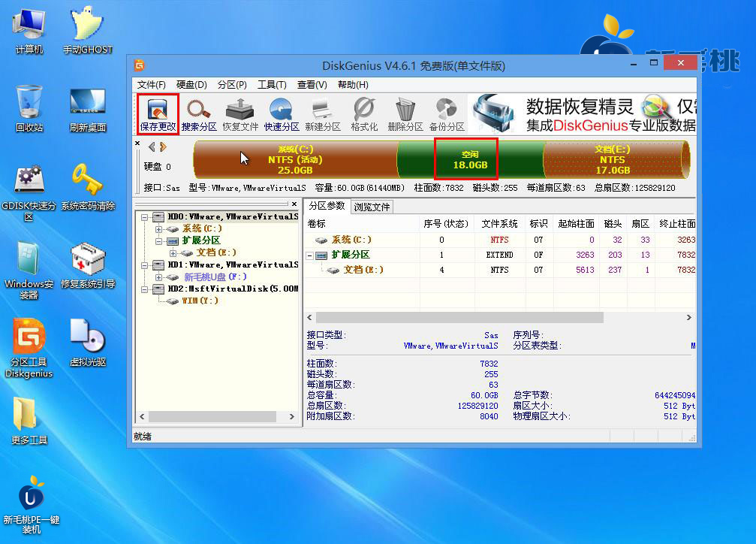
Task: Launch the 快速分区 (Quick Partition) tool
Action: (x=282, y=115)
